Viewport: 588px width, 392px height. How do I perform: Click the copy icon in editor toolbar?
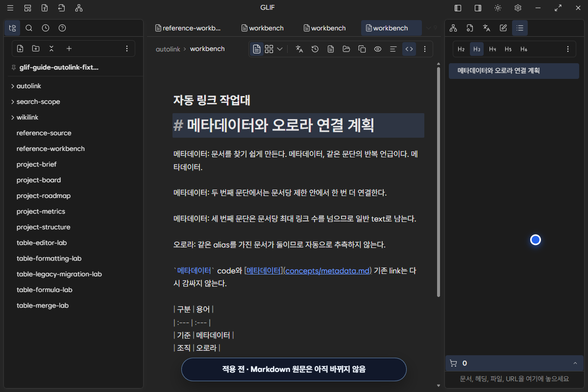[x=362, y=49]
